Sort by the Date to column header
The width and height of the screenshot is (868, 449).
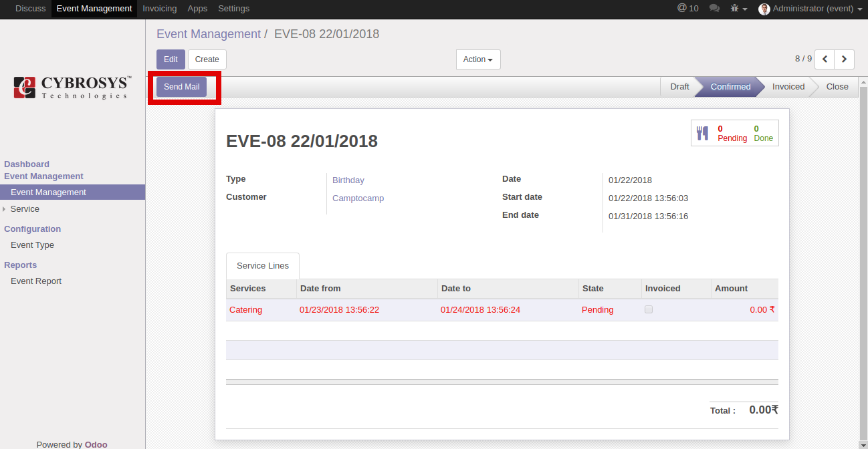(508, 289)
